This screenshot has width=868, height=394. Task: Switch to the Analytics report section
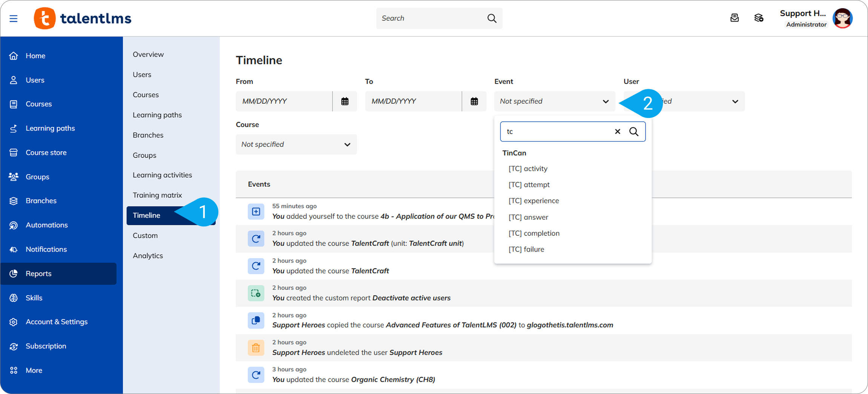point(148,256)
